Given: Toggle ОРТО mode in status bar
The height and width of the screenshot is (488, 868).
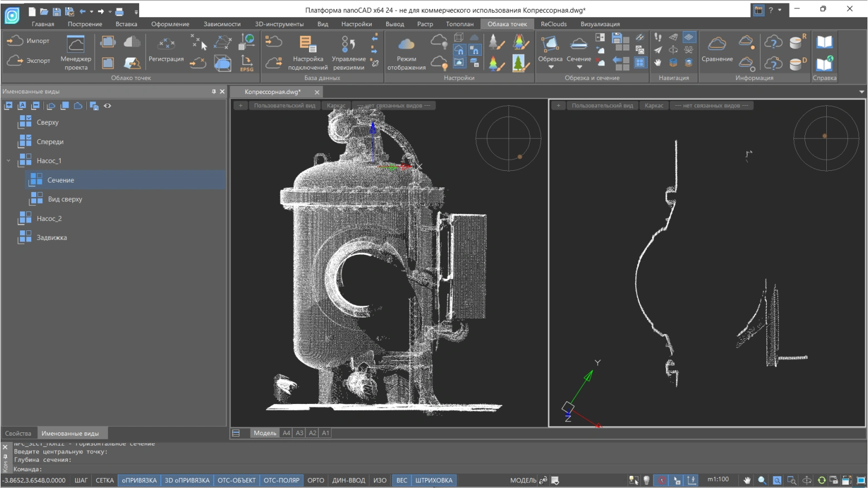Looking at the screenshot, I should click(315, 480).
